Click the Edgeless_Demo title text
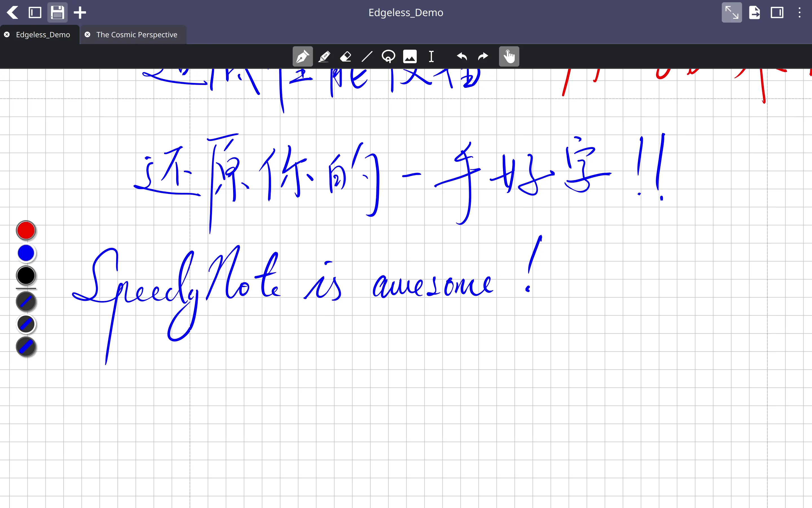This screenshot has width=812, height=508. tap(406, 12)
